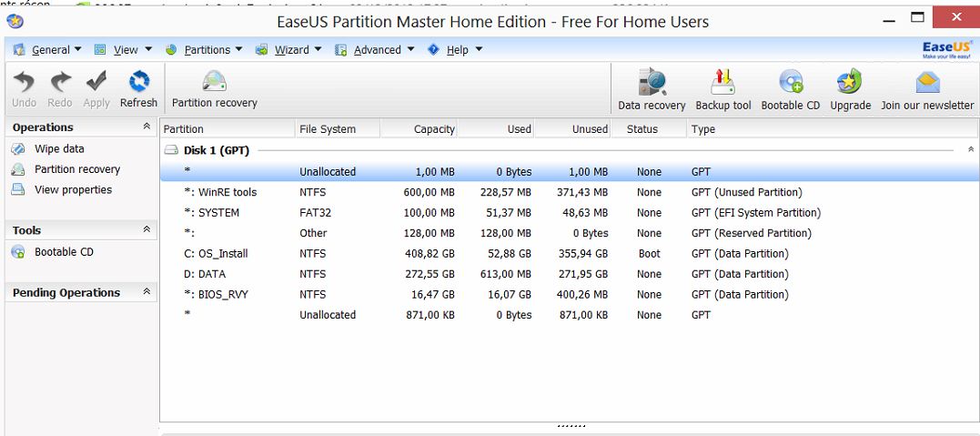Click the dropdown arrow next to Help
Viewport: 980px width, 436px height.
(479, 49)
